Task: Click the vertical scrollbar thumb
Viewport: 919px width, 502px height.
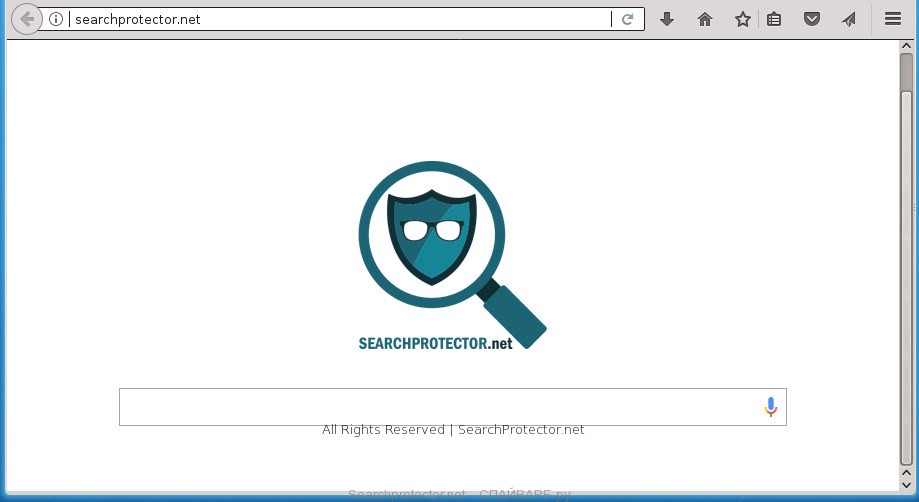Action: [906, 259]
